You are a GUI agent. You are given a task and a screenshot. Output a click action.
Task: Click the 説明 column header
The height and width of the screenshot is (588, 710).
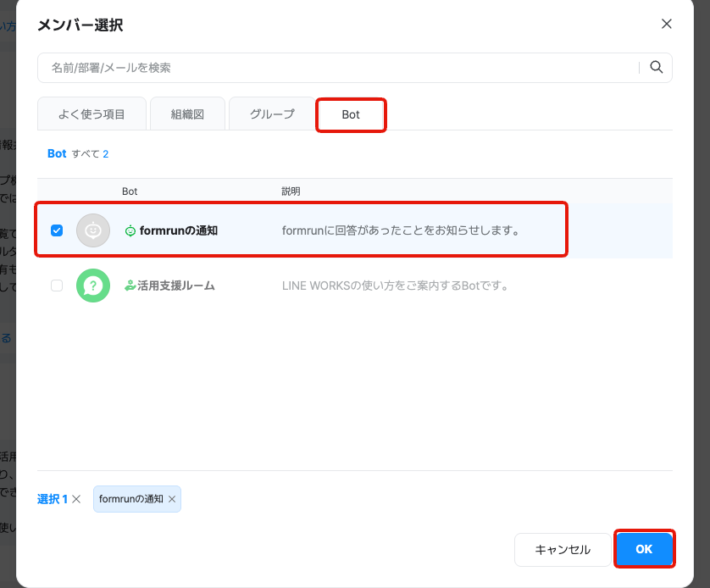click(291, 191)
